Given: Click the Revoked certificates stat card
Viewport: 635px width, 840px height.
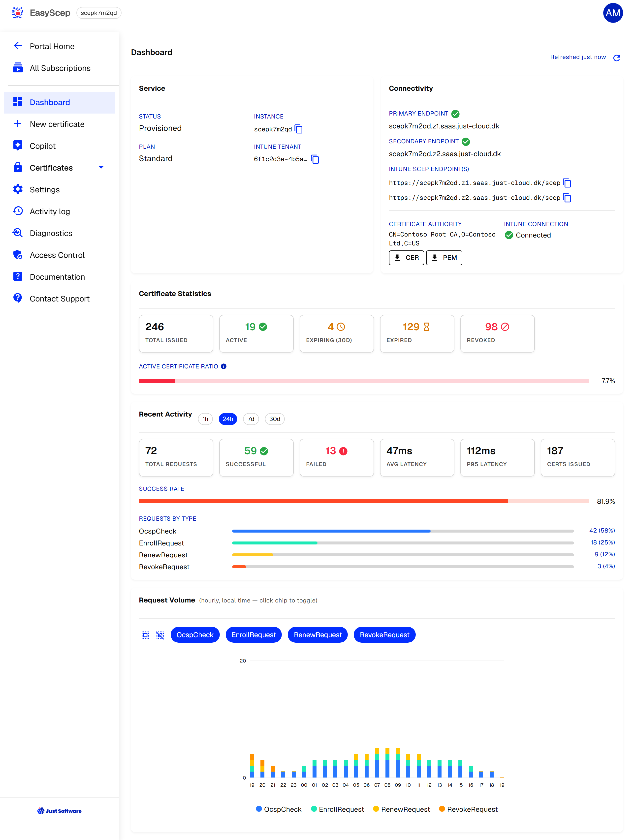Looking at the screenshot, I should click(497, 334).
